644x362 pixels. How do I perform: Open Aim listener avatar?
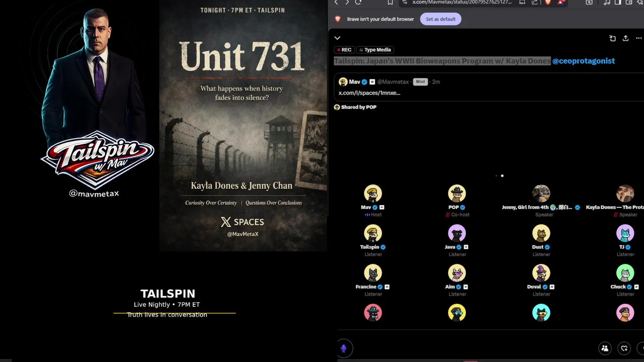457,273
